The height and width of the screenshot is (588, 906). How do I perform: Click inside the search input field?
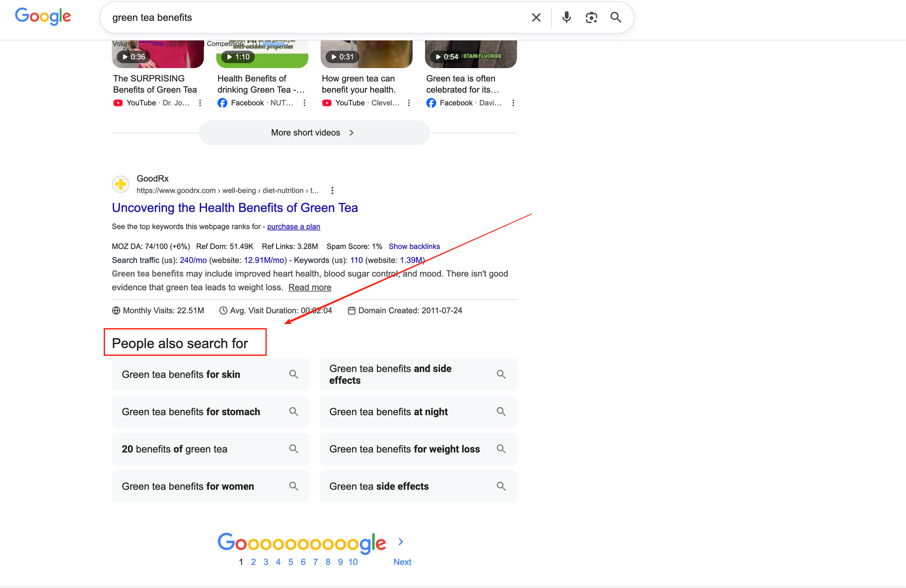tap(310, 18)
